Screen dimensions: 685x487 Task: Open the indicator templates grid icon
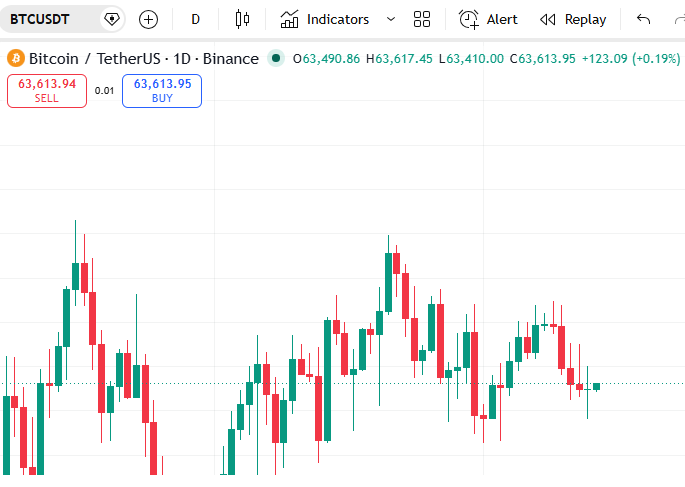tap(422, 19)
